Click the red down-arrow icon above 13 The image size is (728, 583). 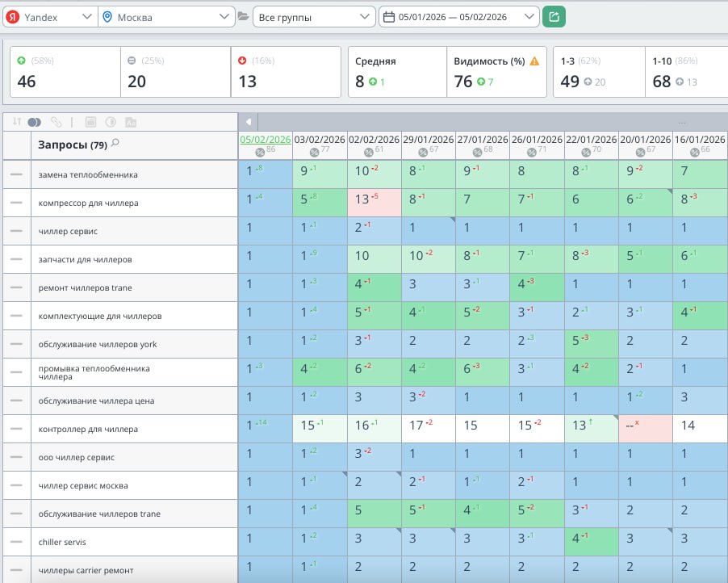pos(242,61)
